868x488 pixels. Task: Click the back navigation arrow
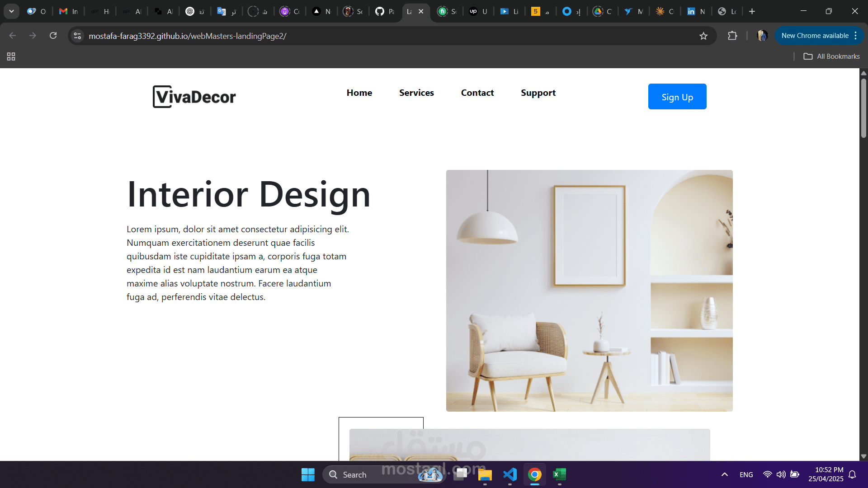pos(12,36)
